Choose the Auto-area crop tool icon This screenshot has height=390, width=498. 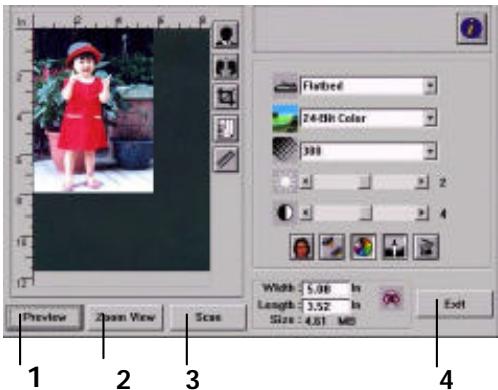point(226,97)
